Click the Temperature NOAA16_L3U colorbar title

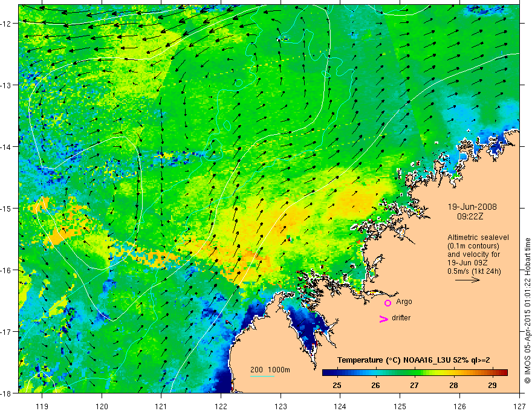click(x=414, y=360)
